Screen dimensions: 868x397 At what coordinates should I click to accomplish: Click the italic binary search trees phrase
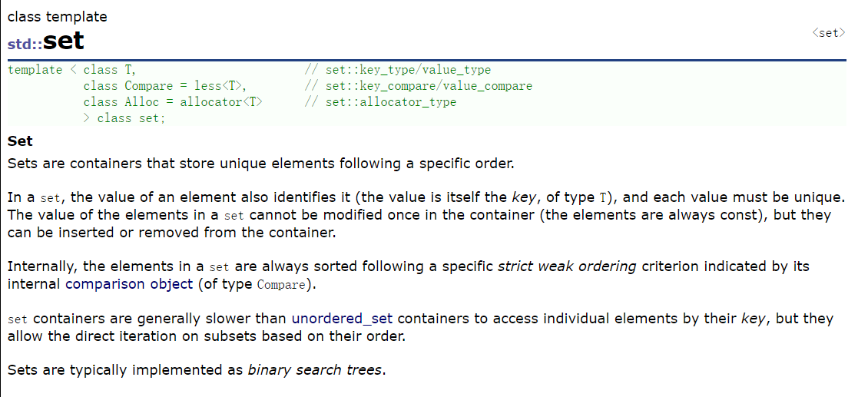[x=314, y=370]
